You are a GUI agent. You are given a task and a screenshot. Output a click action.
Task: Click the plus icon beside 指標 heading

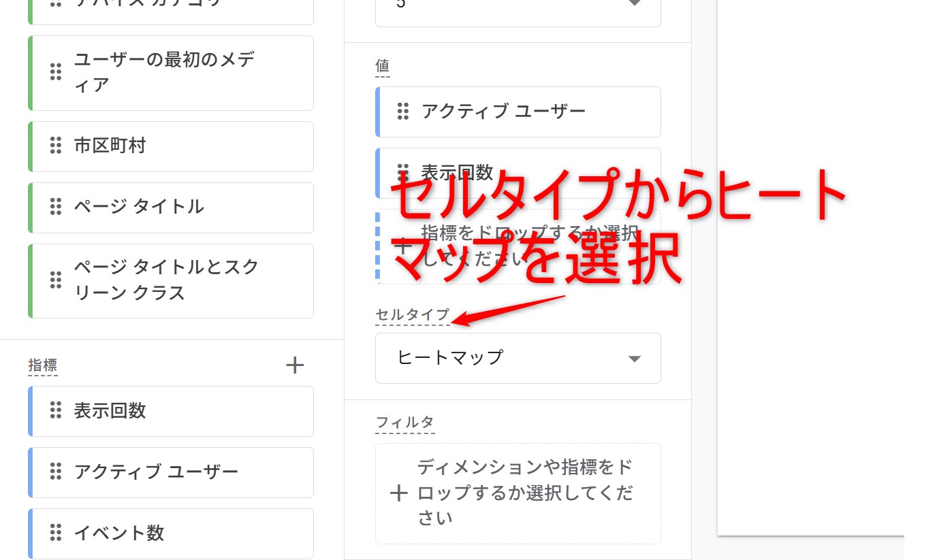click(294, 365)
